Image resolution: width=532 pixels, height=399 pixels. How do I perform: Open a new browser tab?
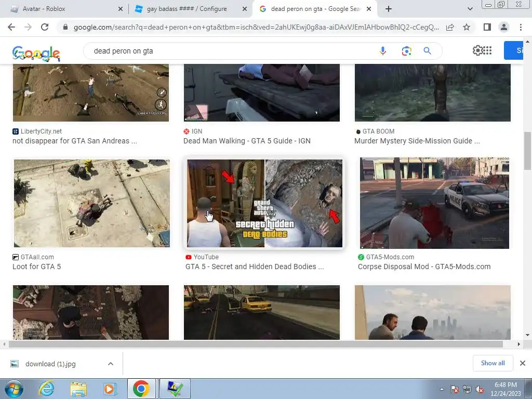point(389,9)
